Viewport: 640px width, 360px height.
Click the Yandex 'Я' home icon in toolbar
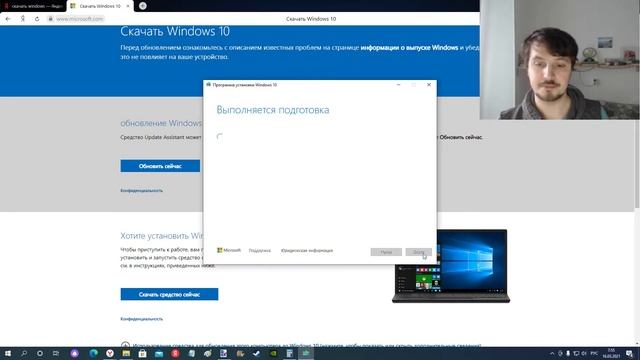23,19
